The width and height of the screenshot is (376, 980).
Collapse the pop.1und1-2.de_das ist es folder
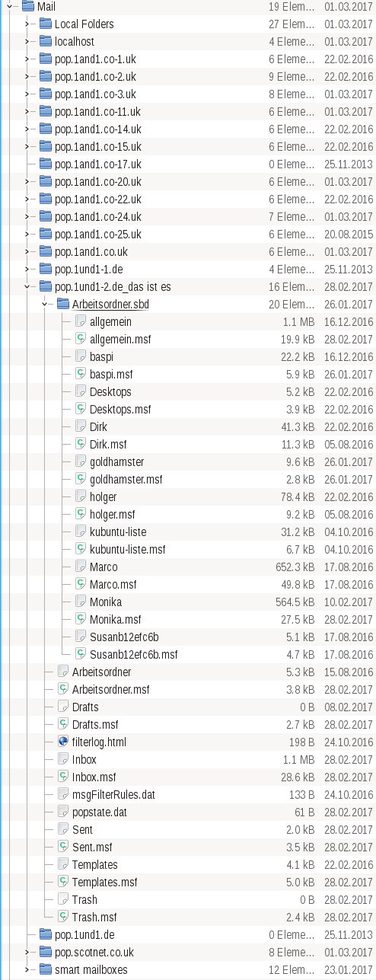[28, 287]
